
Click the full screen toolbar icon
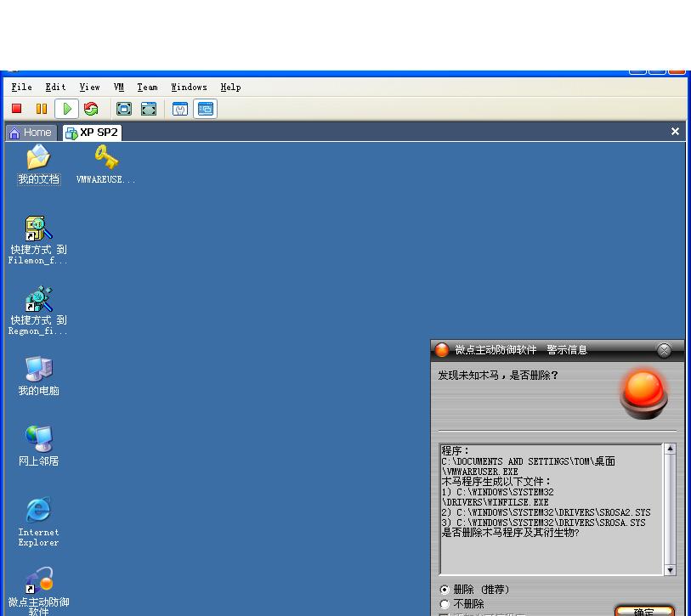coord(124,109)
